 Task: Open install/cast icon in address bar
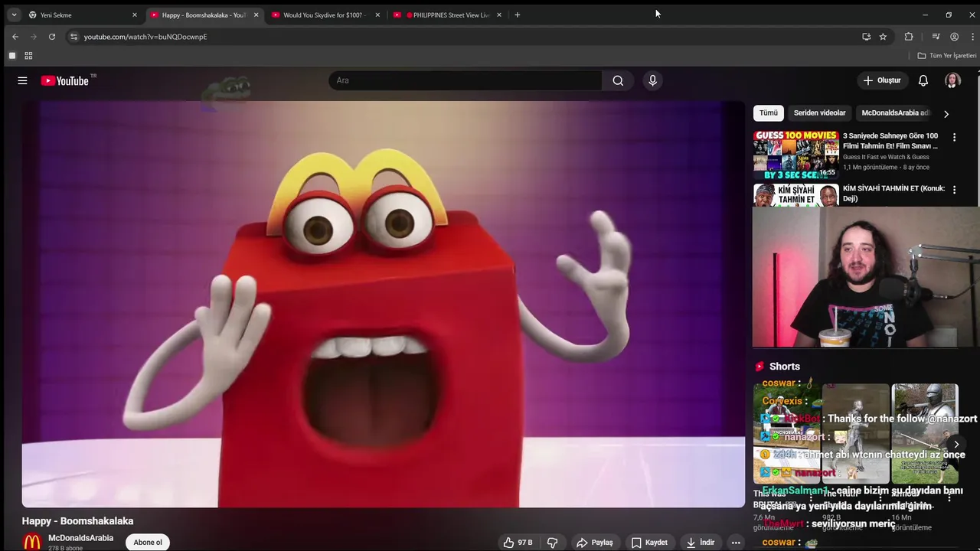click(x=866, y=37)
